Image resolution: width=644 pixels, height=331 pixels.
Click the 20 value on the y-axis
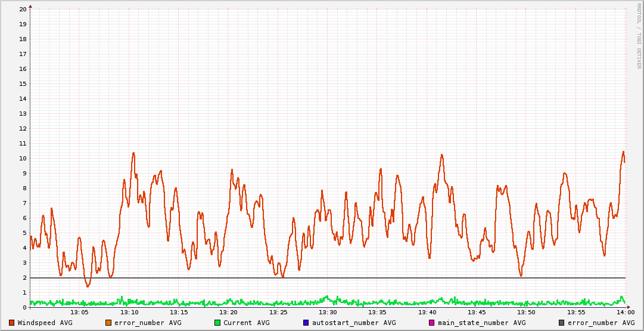click(23, 9)
